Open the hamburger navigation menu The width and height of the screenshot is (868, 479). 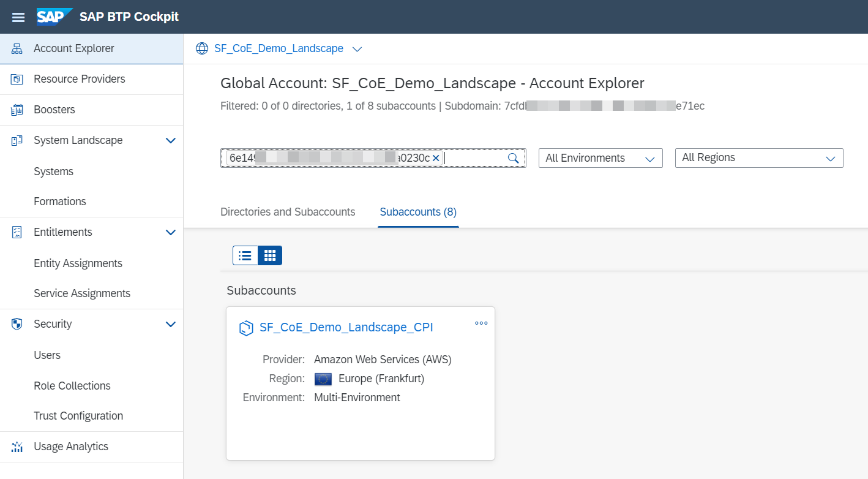[x=18, y=17]
